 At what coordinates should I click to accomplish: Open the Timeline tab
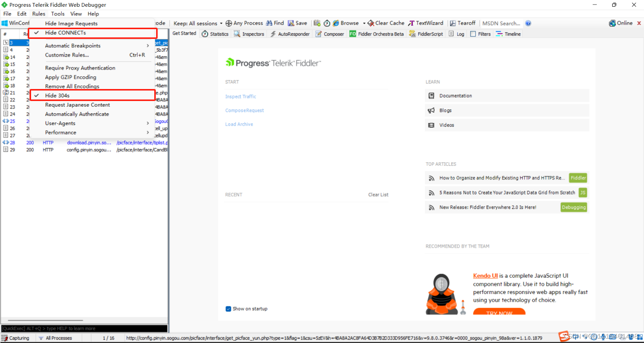(x=508, y=34)
